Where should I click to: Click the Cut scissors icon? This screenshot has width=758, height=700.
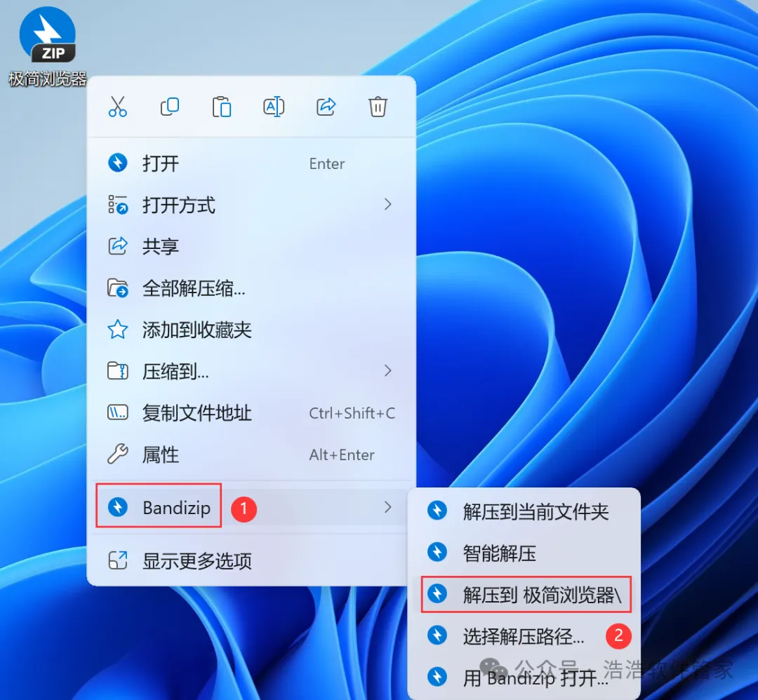[117, 107]
